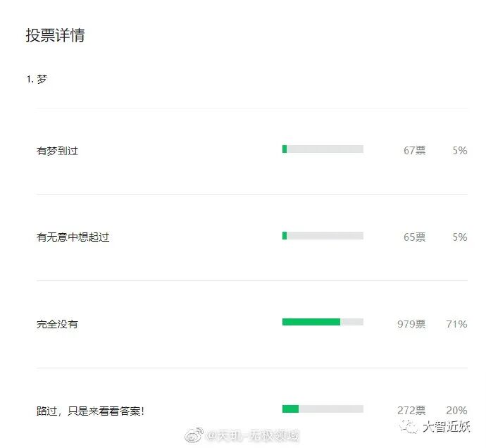
Task: Click the progress bar for 路过 option
Action: (323, 409)
